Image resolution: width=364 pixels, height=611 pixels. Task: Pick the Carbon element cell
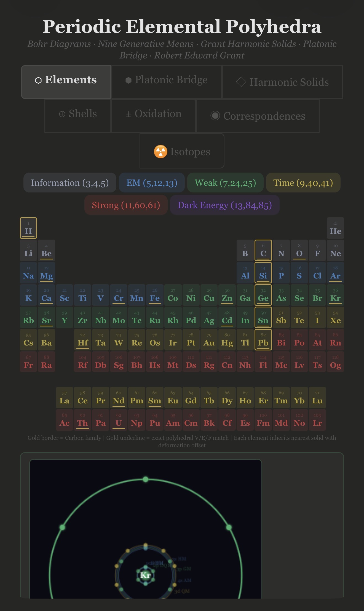[x=263, y=250]
